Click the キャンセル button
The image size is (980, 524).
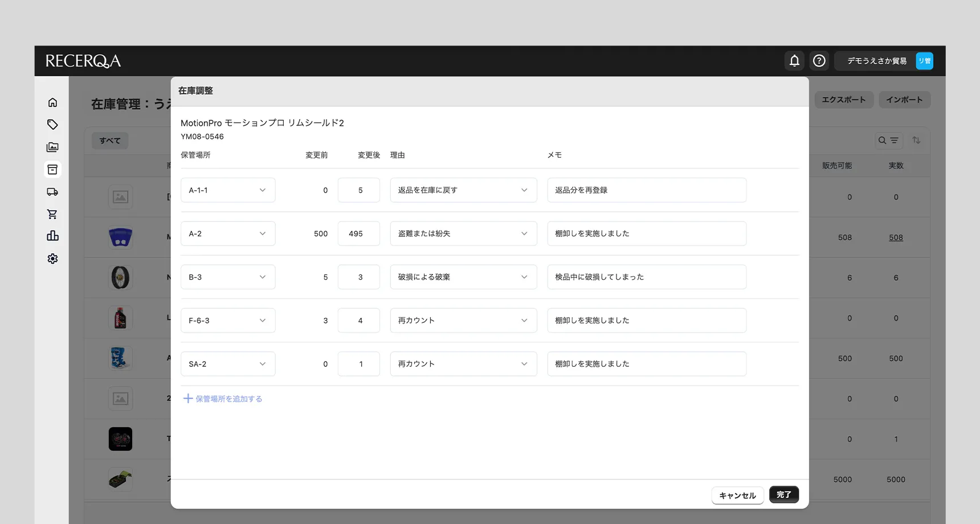(737, 496)
